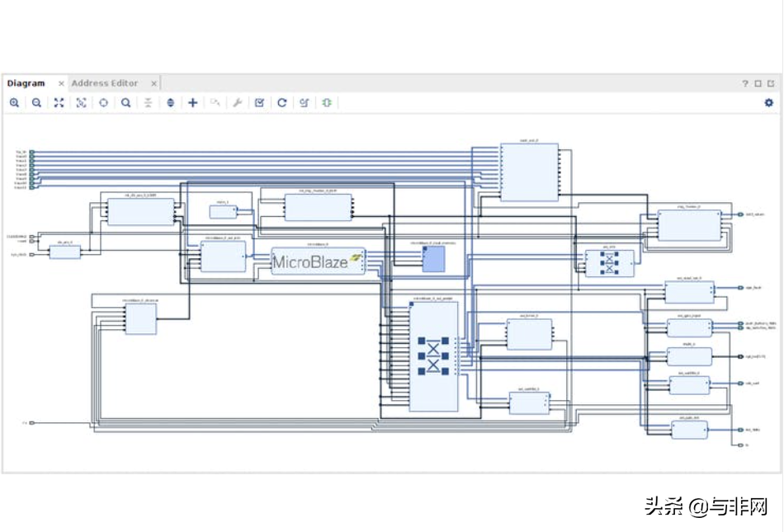Viewport: 784px width, 532px height.
Task: Select the small clk_wiz block near sys_clock
Action: [x=65, y=252]
